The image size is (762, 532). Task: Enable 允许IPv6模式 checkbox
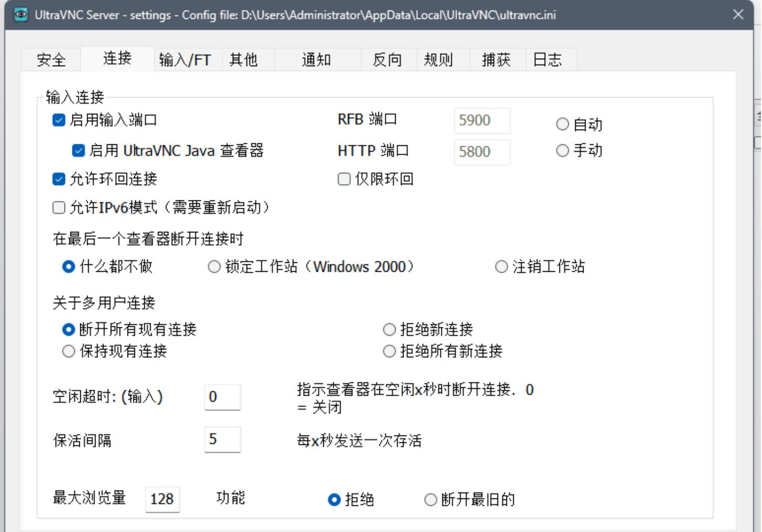click(59, 208)
